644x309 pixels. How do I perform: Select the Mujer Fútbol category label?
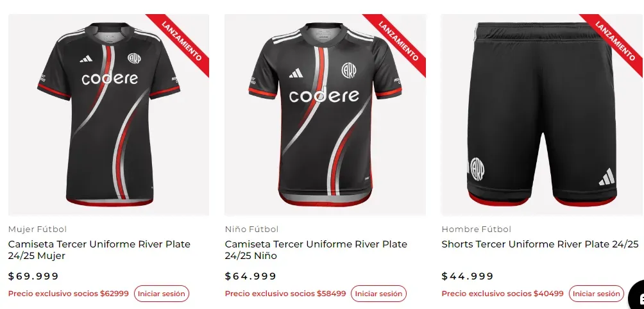(x=37, y=229)
